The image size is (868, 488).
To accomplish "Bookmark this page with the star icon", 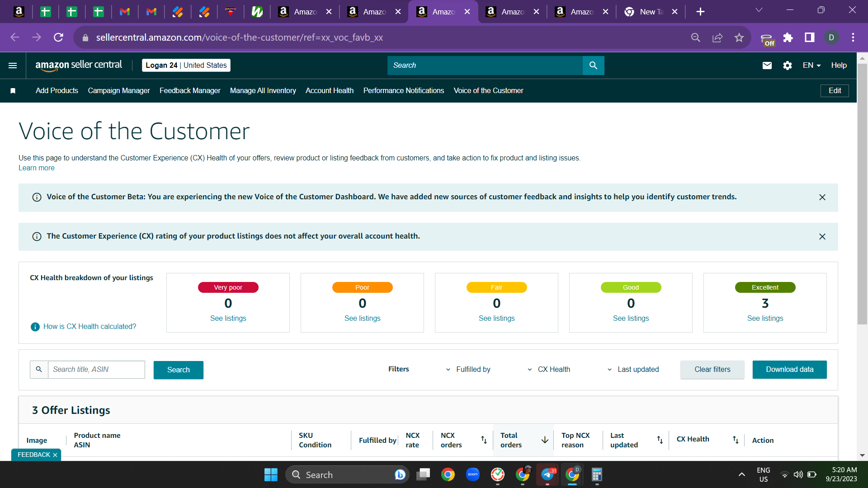I will [739, 38].
